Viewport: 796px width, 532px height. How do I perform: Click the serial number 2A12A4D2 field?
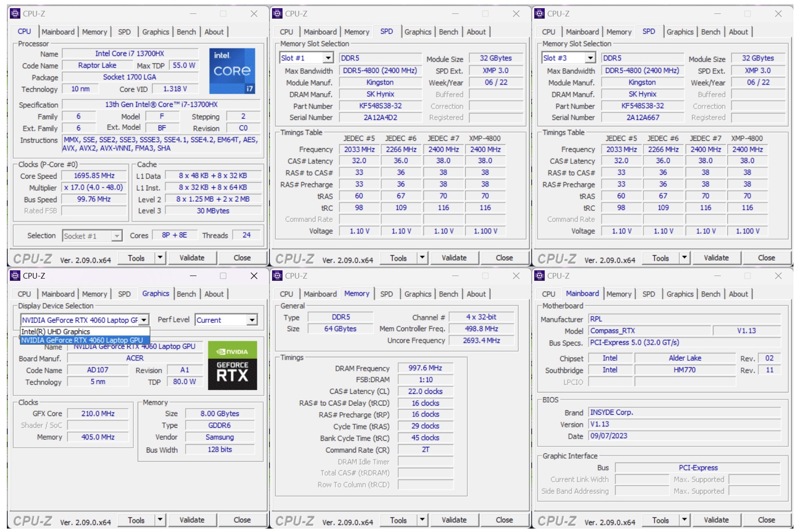[x=380, y=117]
